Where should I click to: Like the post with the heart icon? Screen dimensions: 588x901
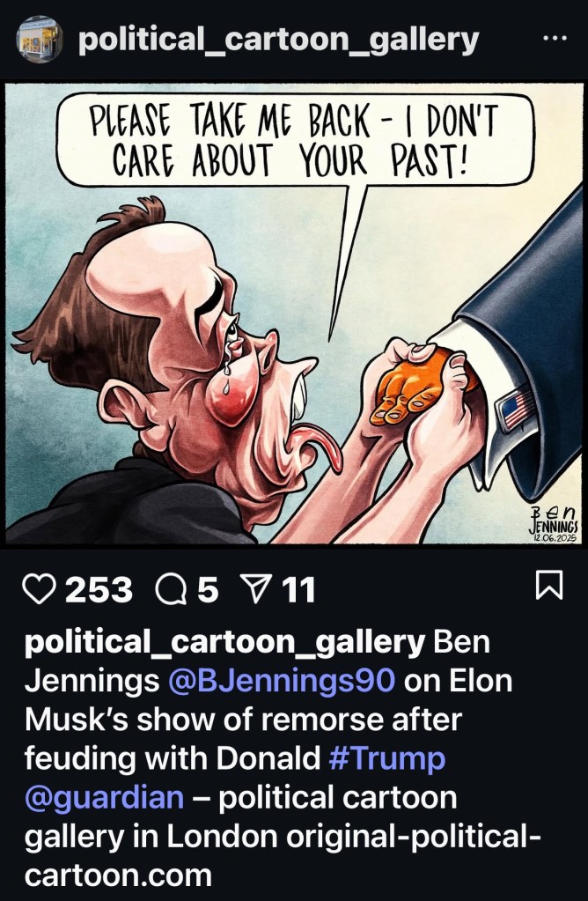(37, 589)
